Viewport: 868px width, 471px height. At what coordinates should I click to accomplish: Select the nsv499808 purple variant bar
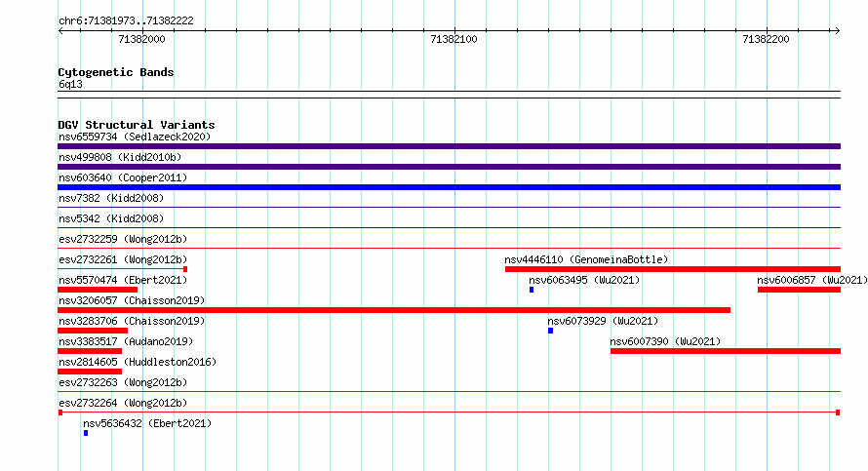pos(449,167)
